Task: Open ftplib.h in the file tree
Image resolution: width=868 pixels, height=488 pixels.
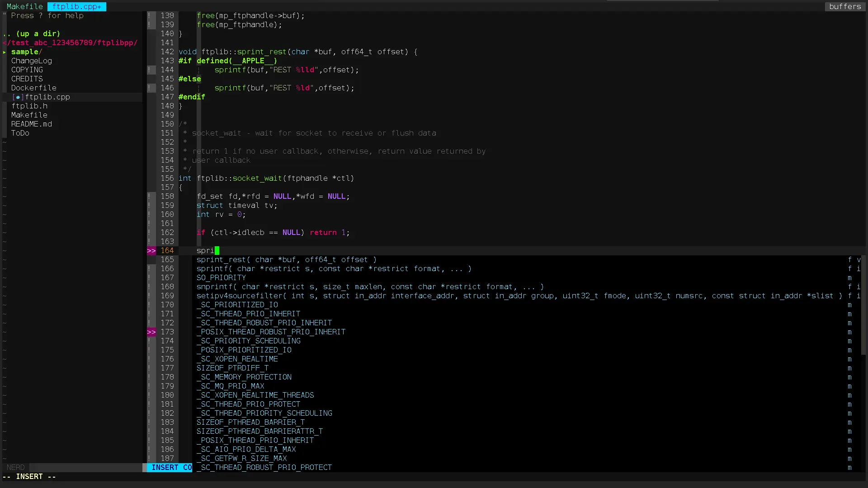Action: coord(29,106)
